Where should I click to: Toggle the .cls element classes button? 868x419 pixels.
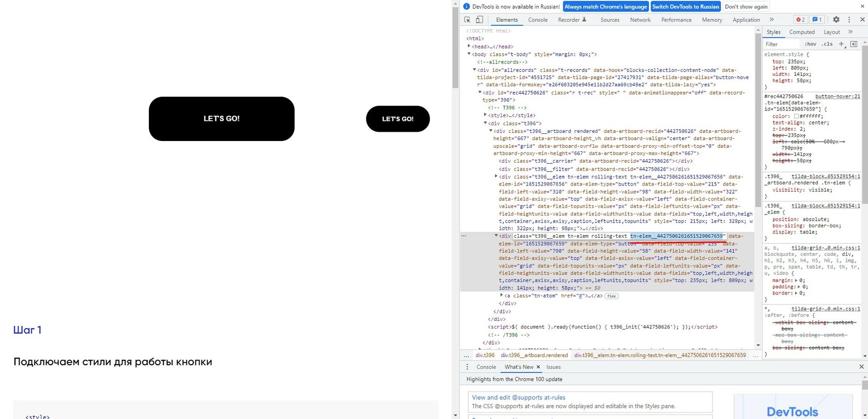(827, 44)
